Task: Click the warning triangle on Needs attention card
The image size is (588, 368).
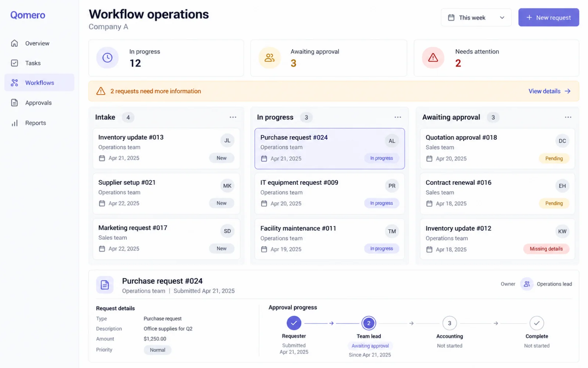Action: coord(433,58)
